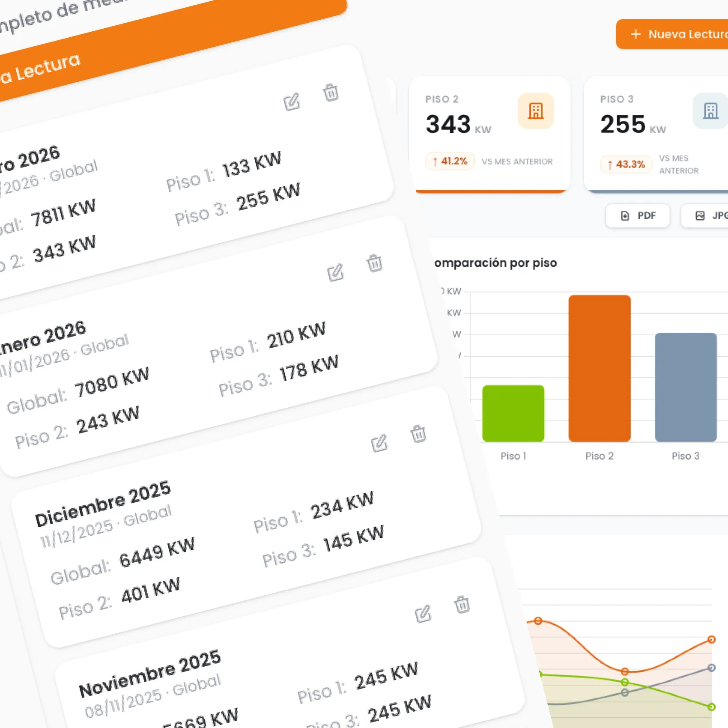Click the orange building icon in Piso 2

pyautogui.click(x=536, y=111)
